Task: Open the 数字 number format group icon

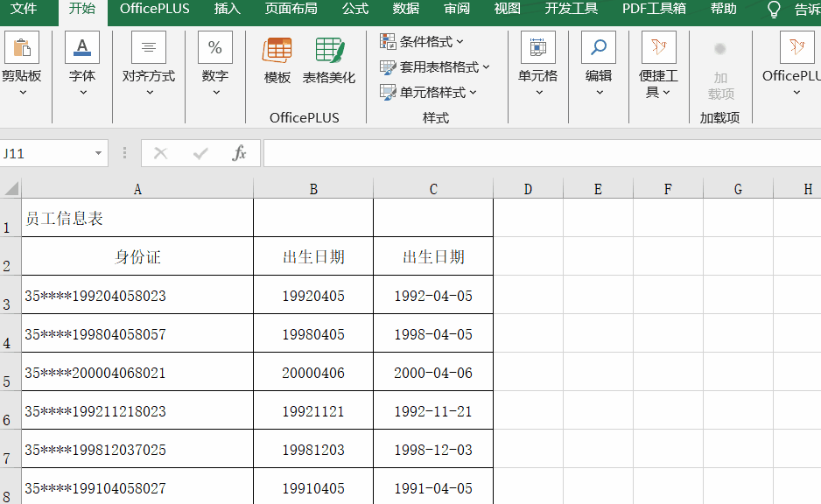Action: tap(215, 47)
